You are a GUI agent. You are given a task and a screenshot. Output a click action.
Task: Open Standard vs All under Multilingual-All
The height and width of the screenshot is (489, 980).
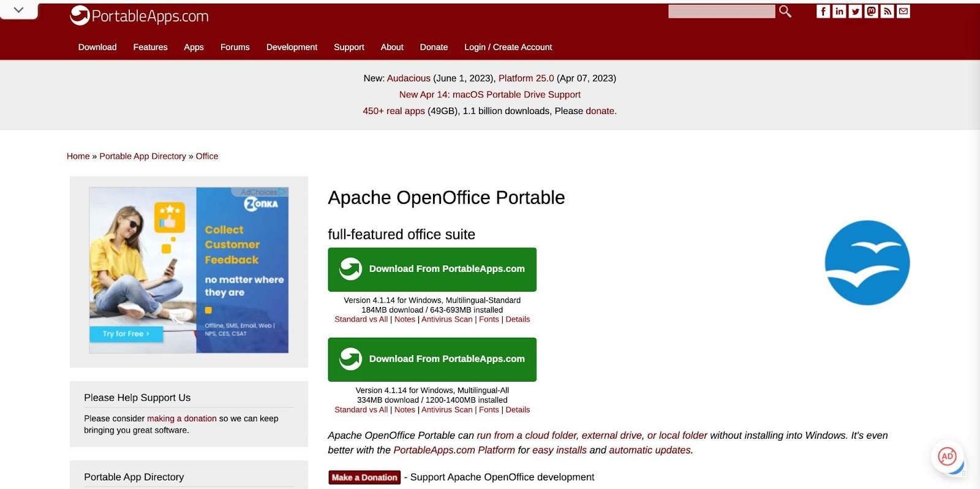tap(361, 410)
